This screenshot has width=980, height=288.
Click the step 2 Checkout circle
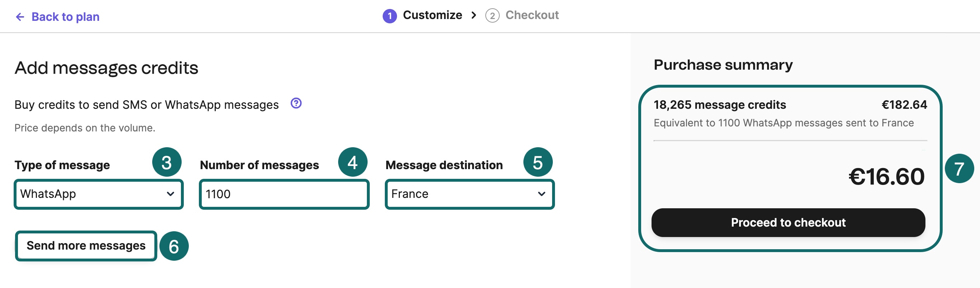[492, 16]
